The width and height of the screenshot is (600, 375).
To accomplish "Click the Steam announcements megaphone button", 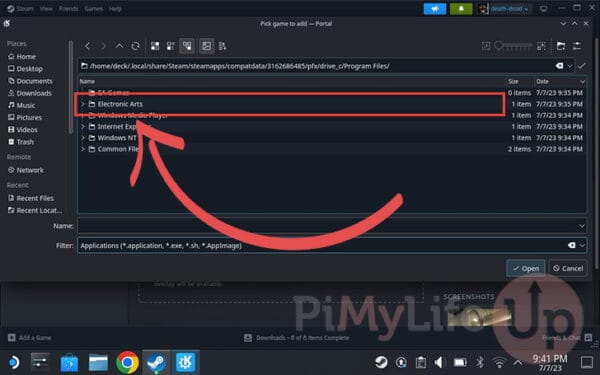I will 435,9.
